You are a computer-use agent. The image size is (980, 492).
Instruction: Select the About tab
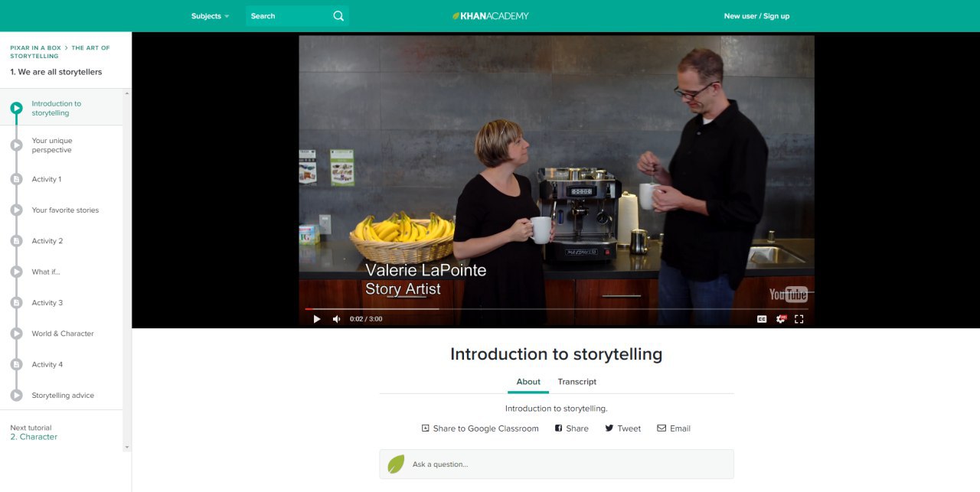click(x=528, y=382)
